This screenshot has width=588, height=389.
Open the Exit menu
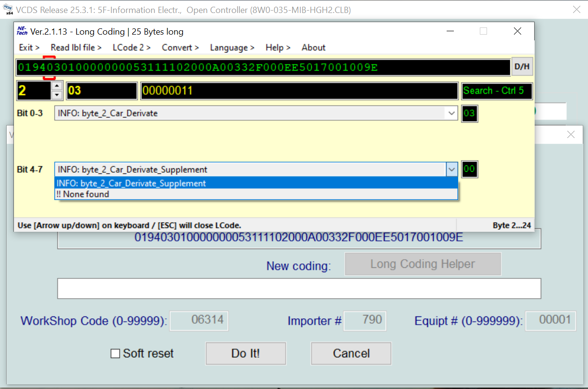[29, 48]
